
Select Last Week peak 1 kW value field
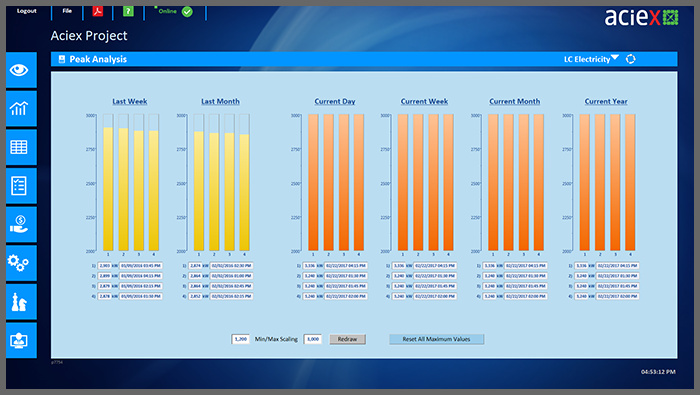coord(104,266)
